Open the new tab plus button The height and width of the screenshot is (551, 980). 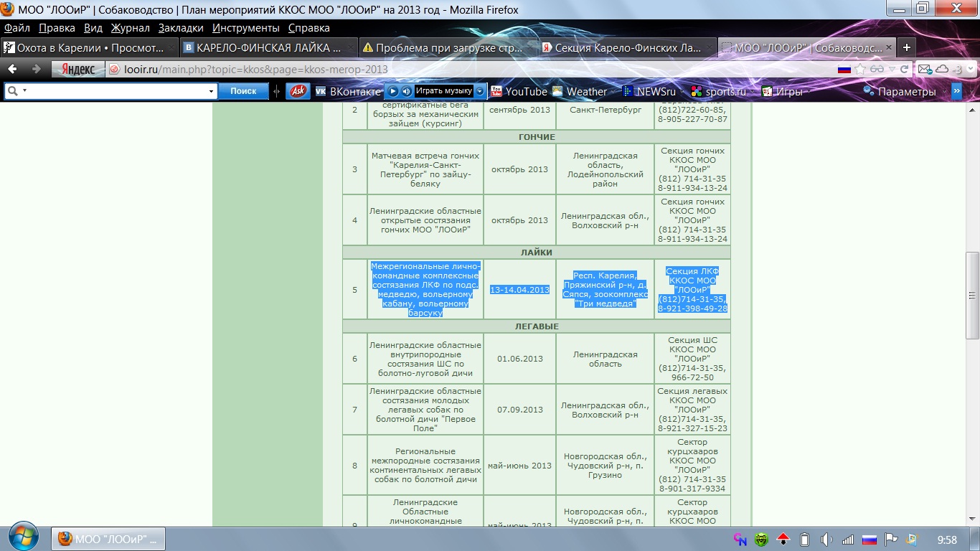pos(907,47)
